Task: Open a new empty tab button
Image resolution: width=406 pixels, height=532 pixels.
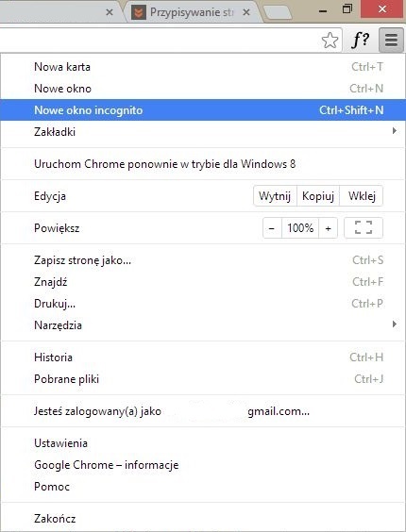Action: [278, 13]
